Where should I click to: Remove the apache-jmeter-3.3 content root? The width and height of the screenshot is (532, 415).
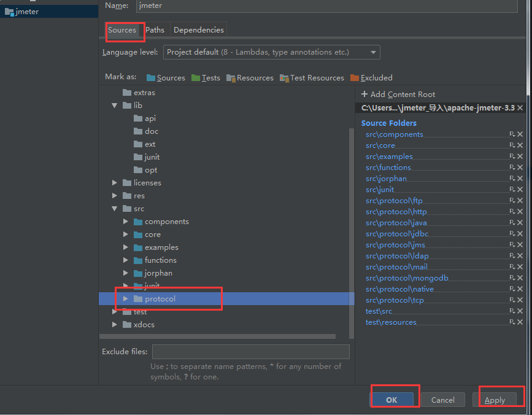(x=520, y=108)
